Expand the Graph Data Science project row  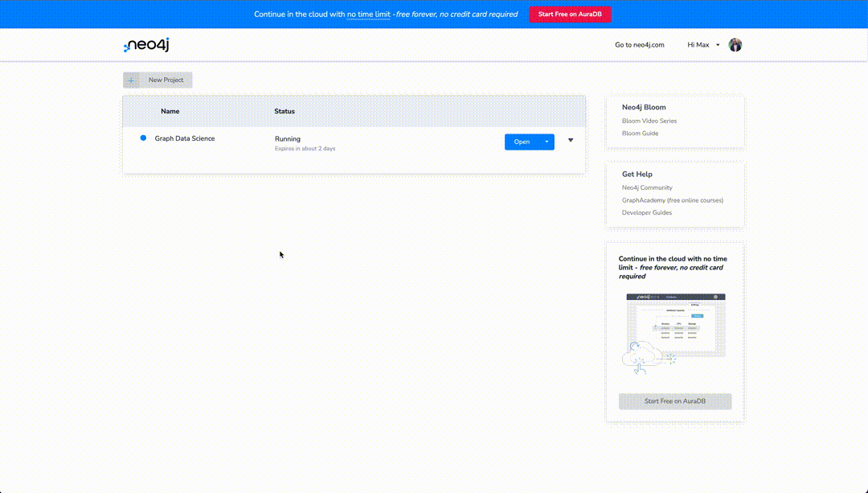571,140
